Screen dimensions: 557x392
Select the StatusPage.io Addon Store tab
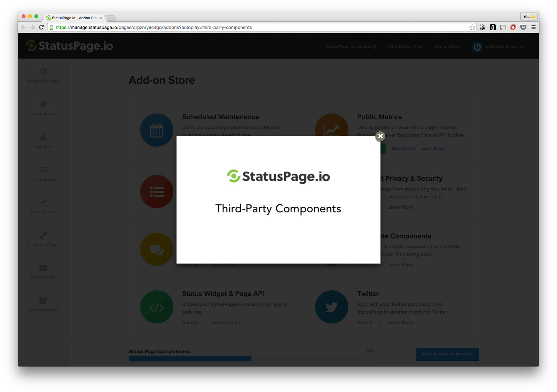coord(73,18)
